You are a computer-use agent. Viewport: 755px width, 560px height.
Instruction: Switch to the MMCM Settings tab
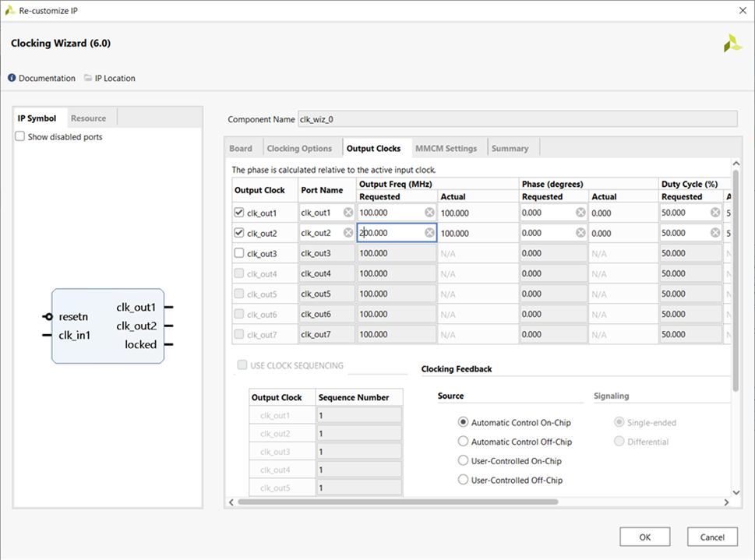point(446,149)
